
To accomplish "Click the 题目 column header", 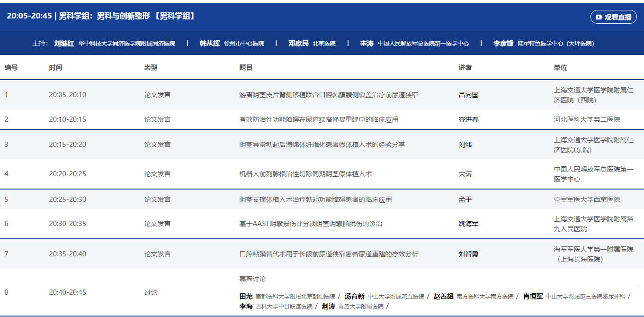I will click(246, 68).
